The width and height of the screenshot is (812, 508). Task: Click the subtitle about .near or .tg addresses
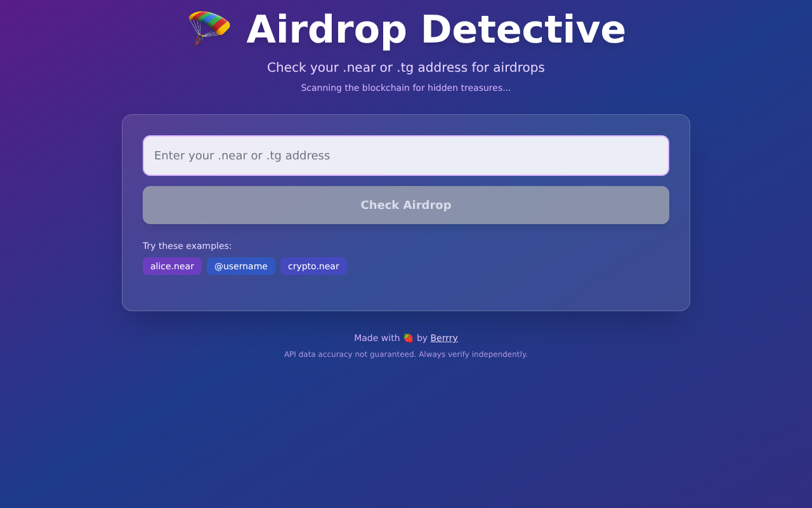(406, 67)
